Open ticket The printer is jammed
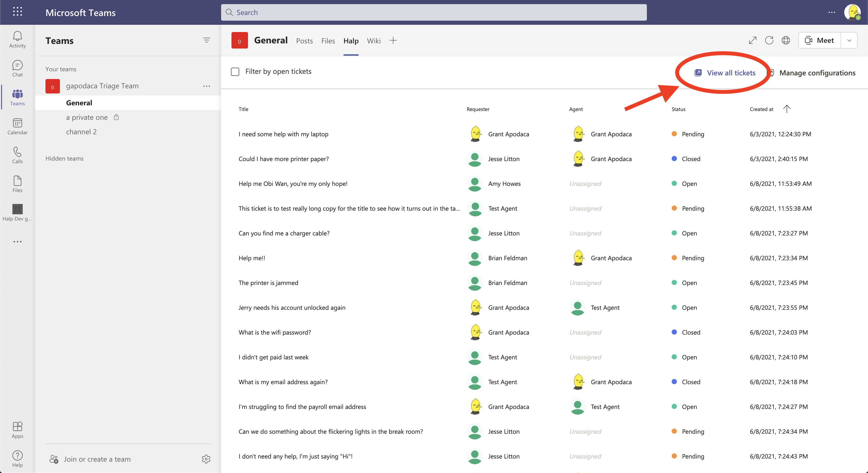 point(268,283)
